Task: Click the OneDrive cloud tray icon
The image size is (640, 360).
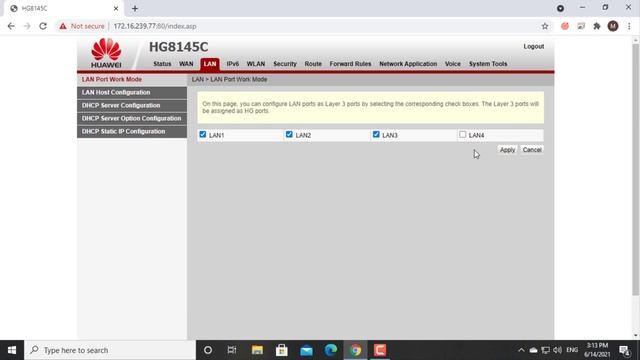Action: [533, 350]
